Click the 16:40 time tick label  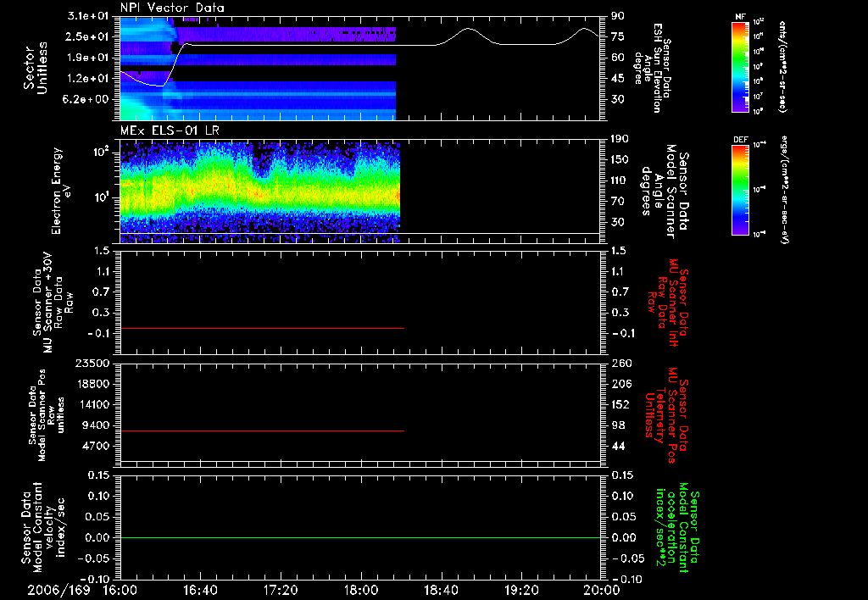click(x=200, y=590)
